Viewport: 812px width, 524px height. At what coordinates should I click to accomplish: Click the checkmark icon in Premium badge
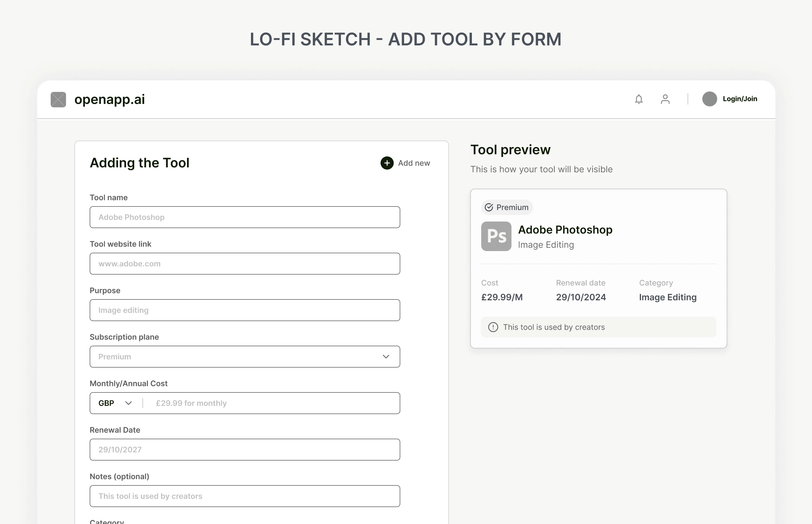[x=489, y=207]
